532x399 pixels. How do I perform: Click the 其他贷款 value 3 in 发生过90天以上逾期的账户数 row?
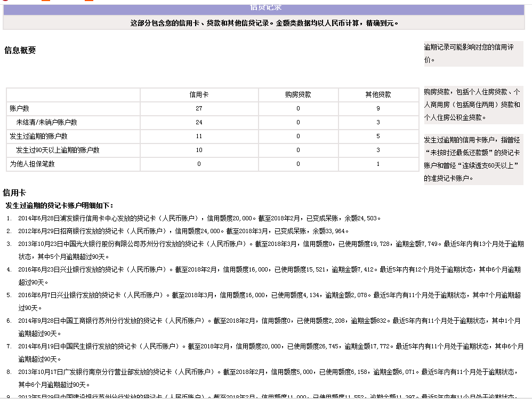378,150
